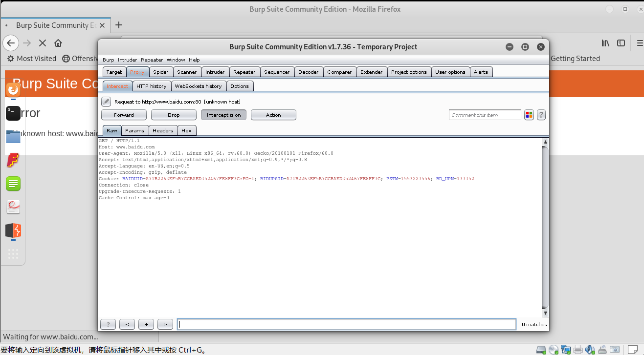This screenshot has width=644, height=355.
Task: Click the 'Comment this item' field
Action: click(x=485, y=115)
